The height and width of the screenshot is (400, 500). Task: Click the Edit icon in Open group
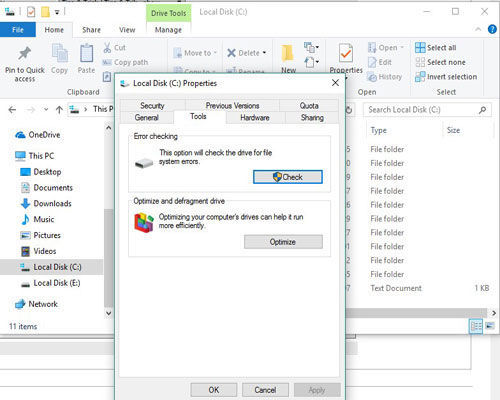tap(372, 62)
